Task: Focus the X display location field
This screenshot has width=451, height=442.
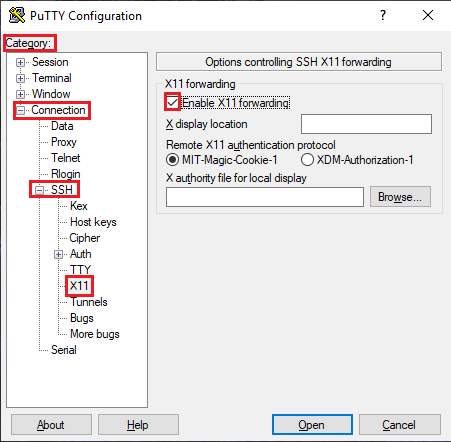Action: click(x=366, y=124)
